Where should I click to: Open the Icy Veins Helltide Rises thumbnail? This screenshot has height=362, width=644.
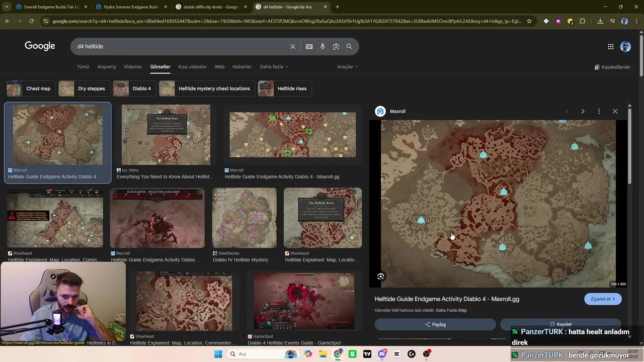166,135
